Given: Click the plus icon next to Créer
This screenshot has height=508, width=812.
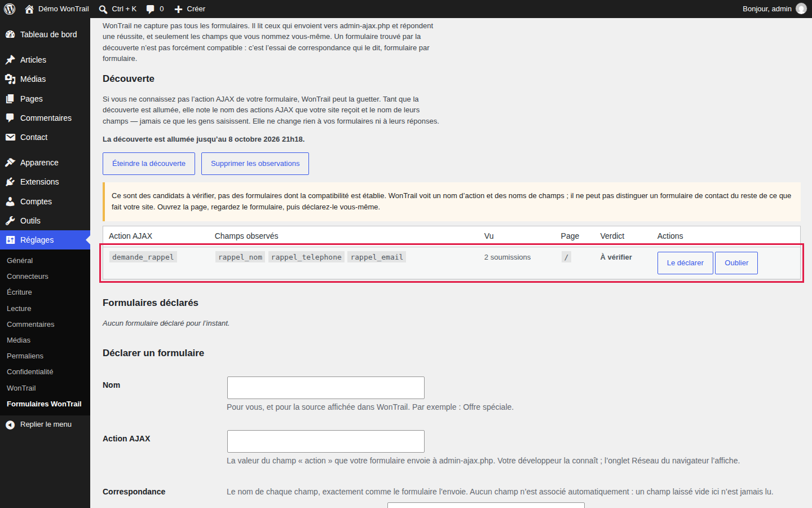Looking at the screenshot, I should point(178,9).
